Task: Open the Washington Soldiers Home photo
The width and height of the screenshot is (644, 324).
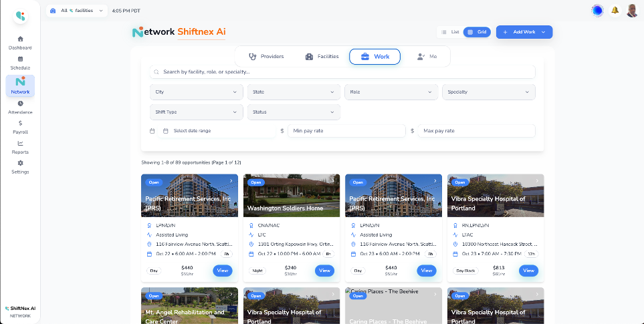Action: (x=292, y=196)
